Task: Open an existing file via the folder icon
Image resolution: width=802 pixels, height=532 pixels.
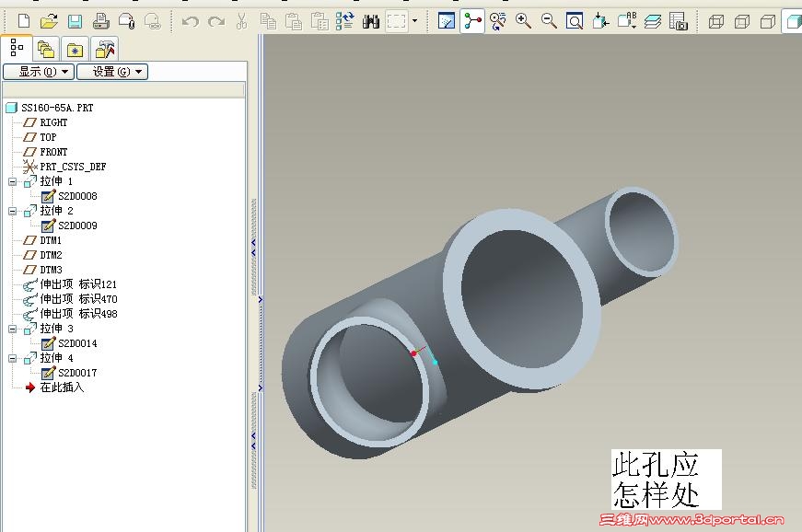Action: pos(49,21)
